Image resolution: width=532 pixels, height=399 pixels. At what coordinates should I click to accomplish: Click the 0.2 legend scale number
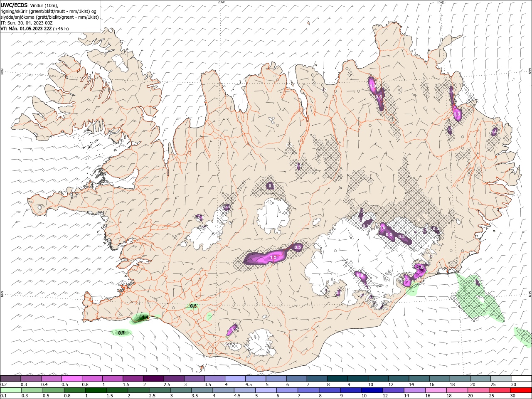[x=4, y=384]
